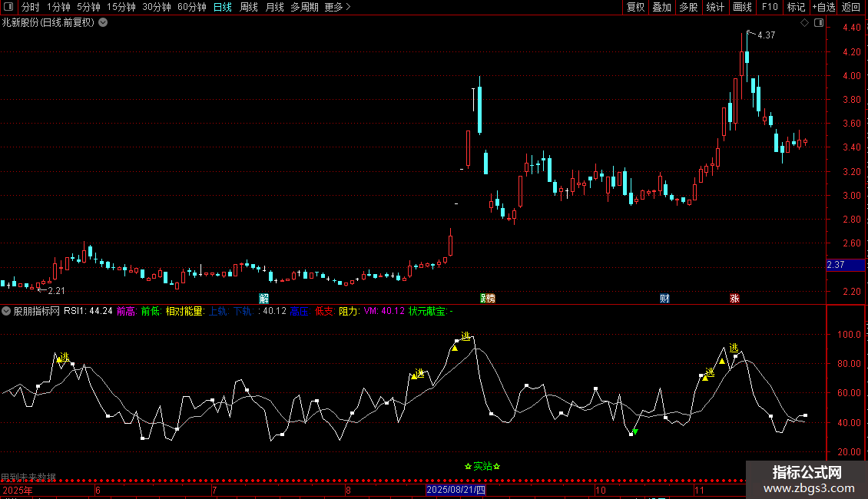This screenshot has width=868, height=499.
Task: Open F10 company information
Action: pyautogui.click(x=770, y=7)
